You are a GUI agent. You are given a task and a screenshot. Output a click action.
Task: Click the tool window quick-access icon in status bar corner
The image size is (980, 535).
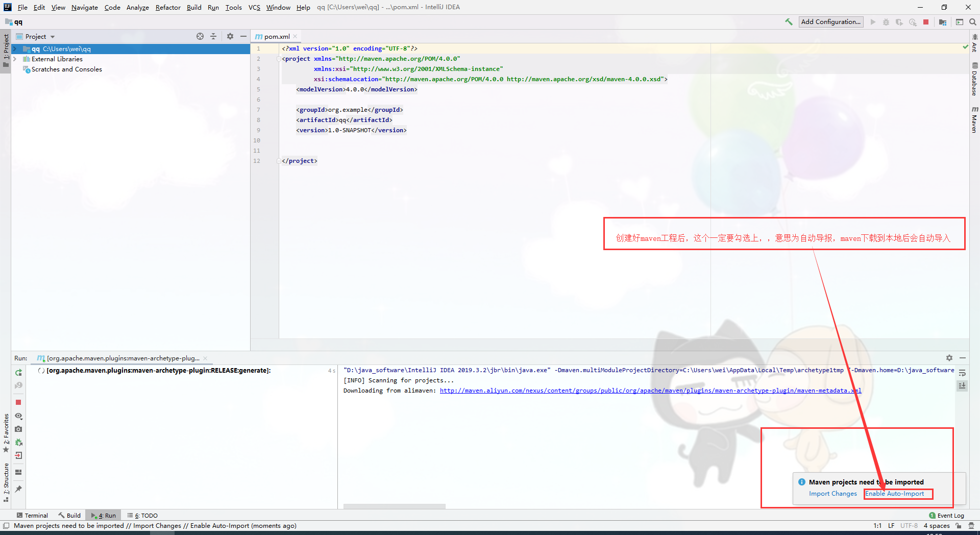pos(6,525)
